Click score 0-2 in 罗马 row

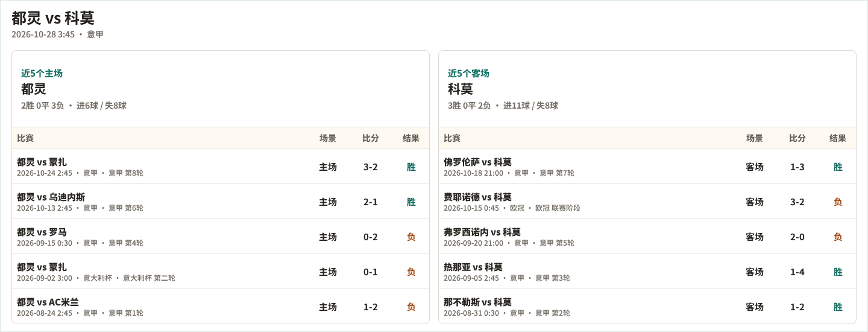click(371, 237)
